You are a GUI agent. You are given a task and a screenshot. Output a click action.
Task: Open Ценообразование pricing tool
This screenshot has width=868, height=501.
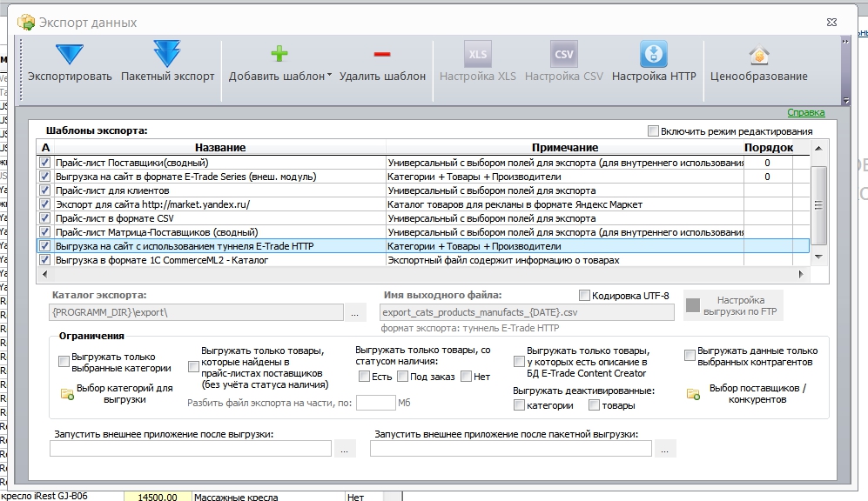(759, 62)
